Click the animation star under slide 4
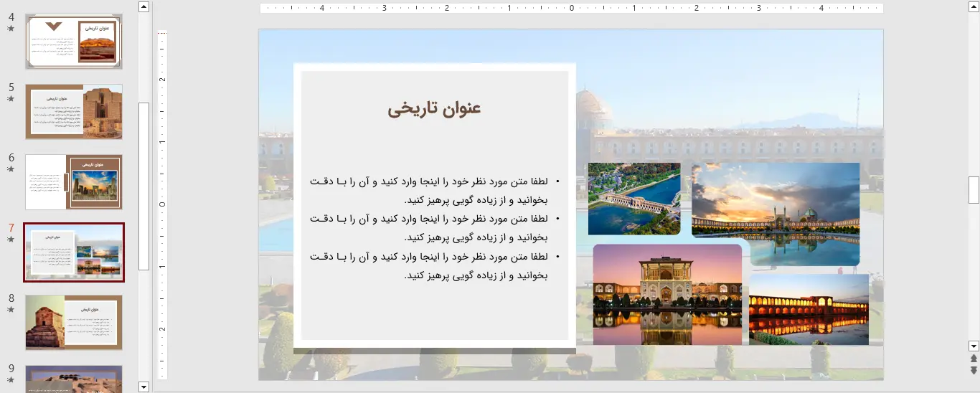This screenshot has width=980, height=393. coord(11,29)
